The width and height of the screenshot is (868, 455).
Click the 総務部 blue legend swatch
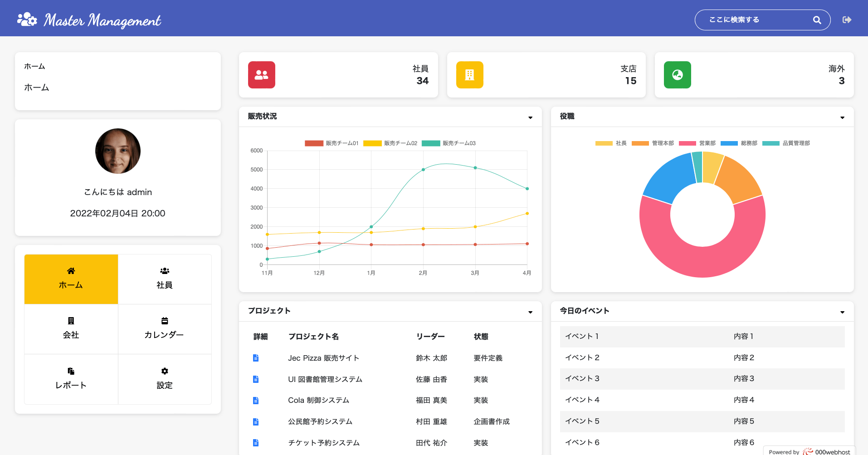tap(729, 143)
